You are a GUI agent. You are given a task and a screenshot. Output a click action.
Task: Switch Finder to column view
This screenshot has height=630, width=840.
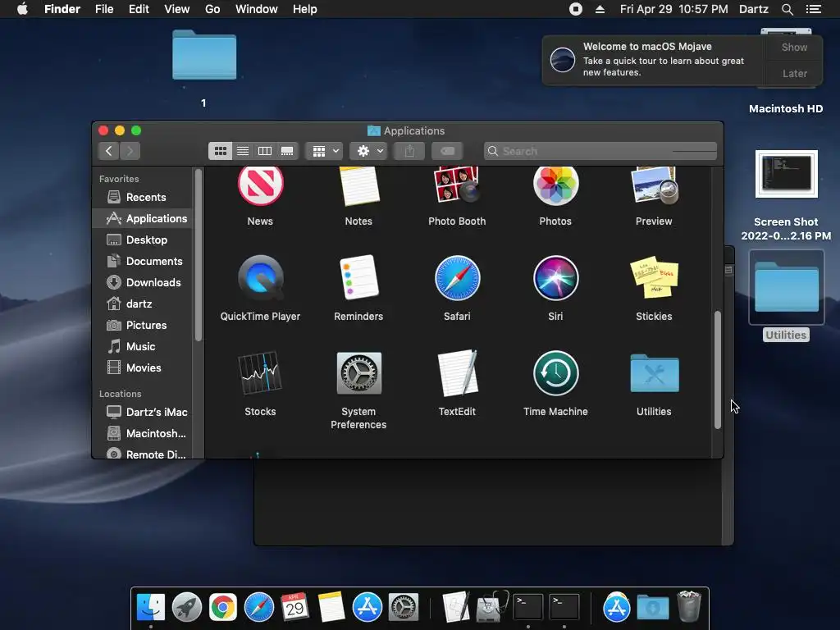click(x=265, y=151)
